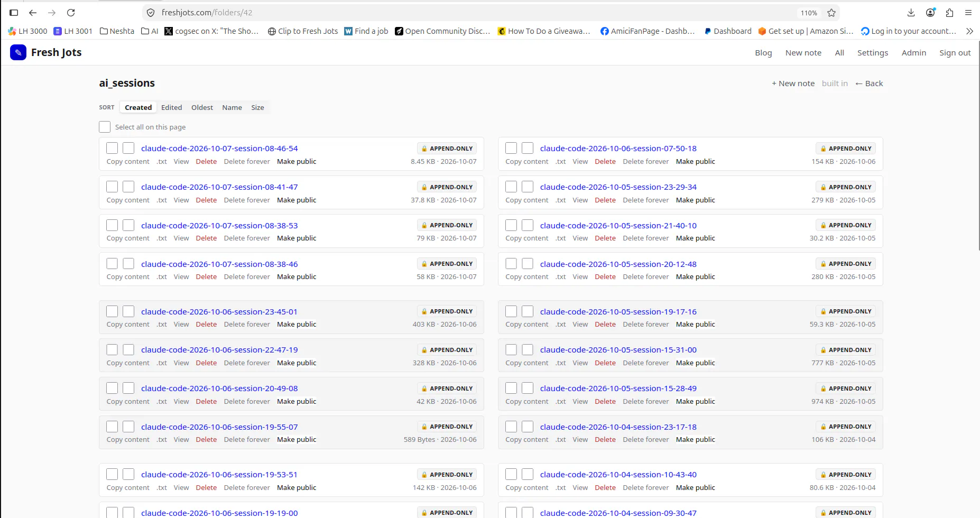Show more bookmarks with the chevron icon
Image resolution: width=980 pixels, height=518 pixels.
969,31
